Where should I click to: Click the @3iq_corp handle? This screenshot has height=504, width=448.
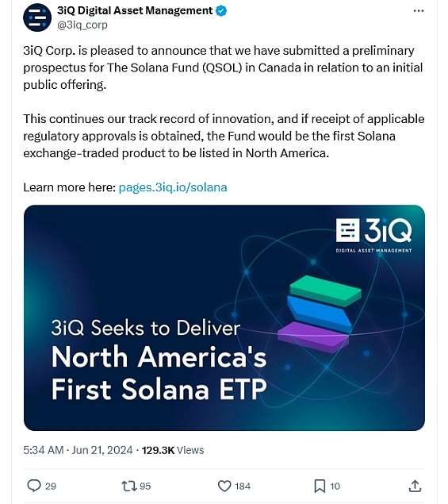pyautogui.click(x=82, y=25)
